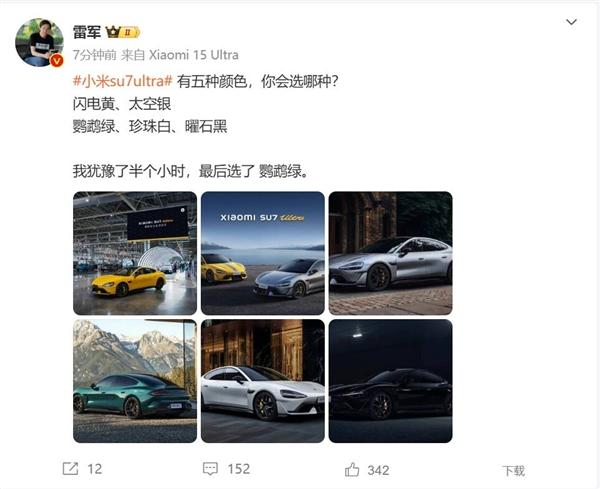Click the repost share icon
The height and width of the screenshot is (489, 600).
[70, 469]
